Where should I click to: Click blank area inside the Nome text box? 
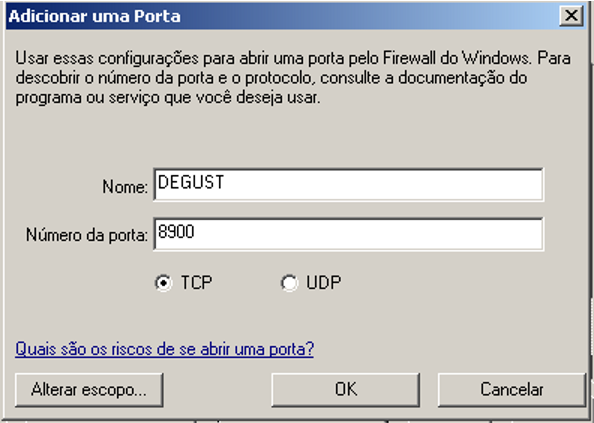pos(383,184)
